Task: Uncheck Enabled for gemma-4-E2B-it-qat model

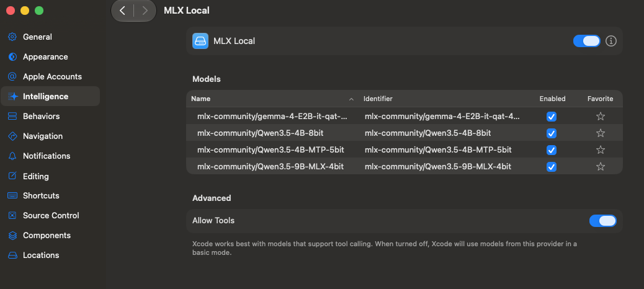Action: [552, 117]
